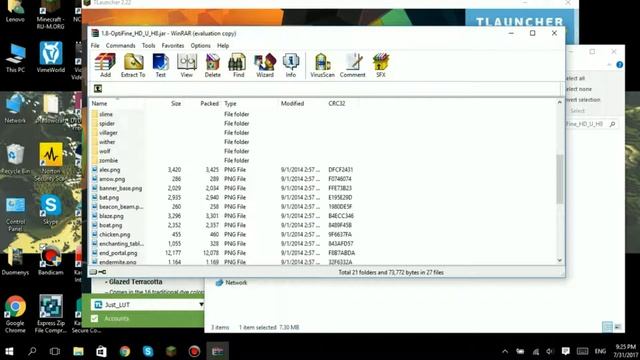The height and width of the screenshot is (360, 640).
Task: Open the Help menu
Action: pos(223,46)
